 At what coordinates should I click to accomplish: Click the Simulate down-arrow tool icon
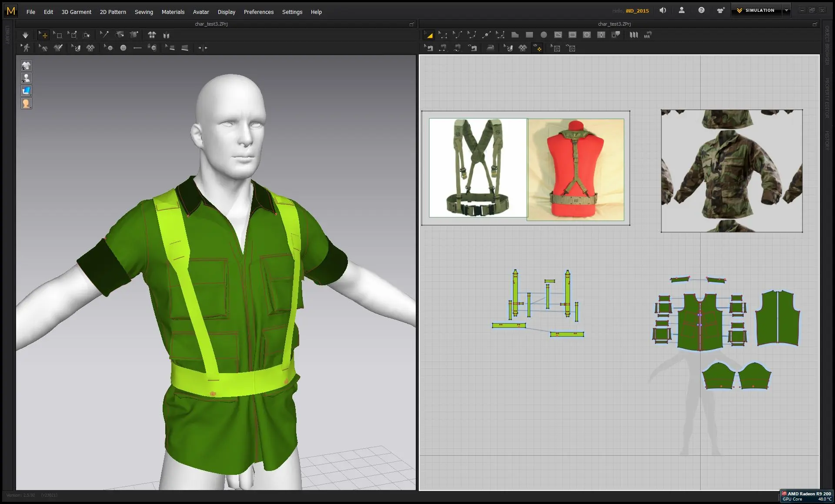coord(25,35)
